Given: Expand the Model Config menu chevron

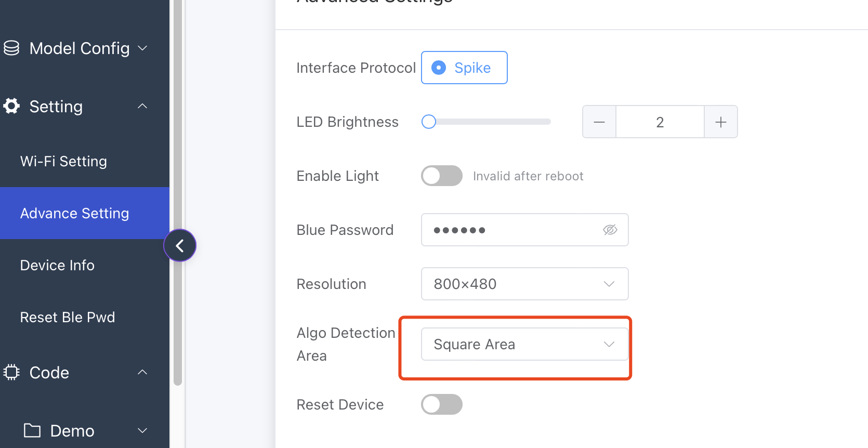Looking at the screenshot, I should pos(142,48).
